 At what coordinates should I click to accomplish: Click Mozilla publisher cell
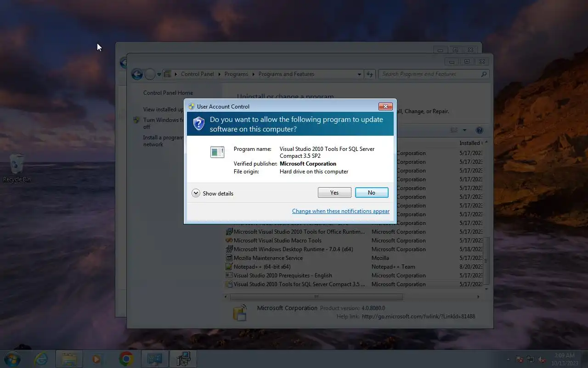[380, 258]
